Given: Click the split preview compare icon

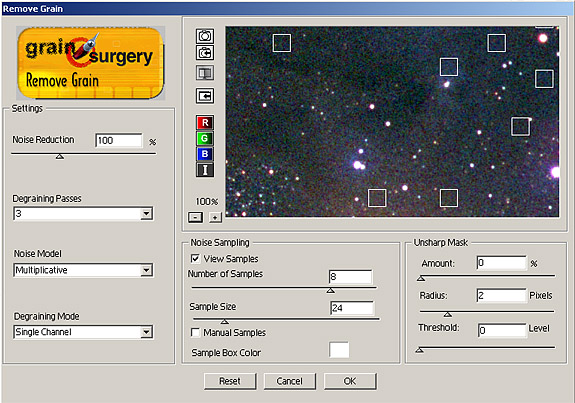Looking at the screenshot, I should coord(205,73).
